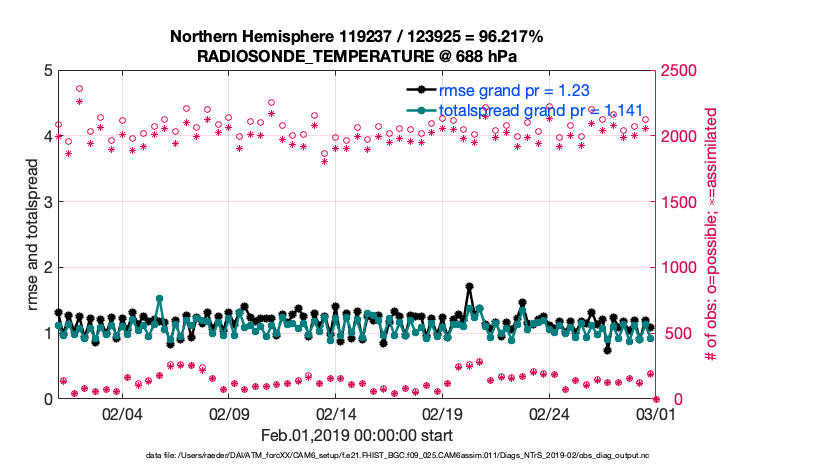Viewport: 830px width, 470px height.
Task: Click the 02/19 x-axis tick label
Action: (x=443, y=412)
